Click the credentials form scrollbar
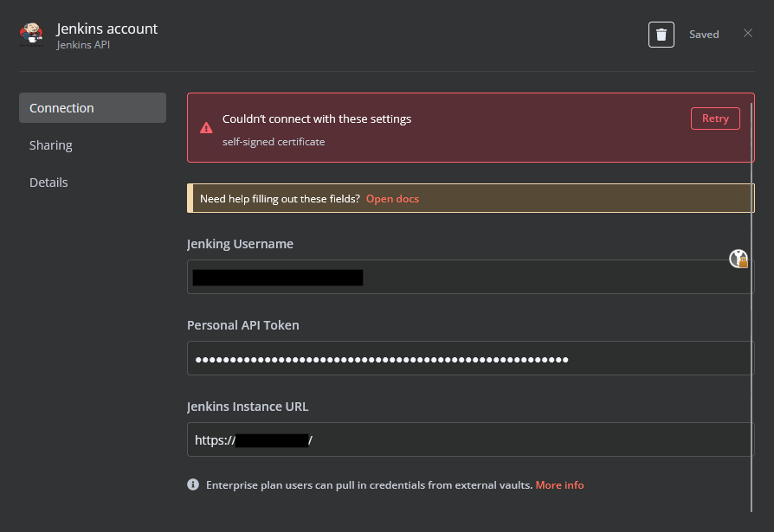Screen dimensions: 774x532 751,305
